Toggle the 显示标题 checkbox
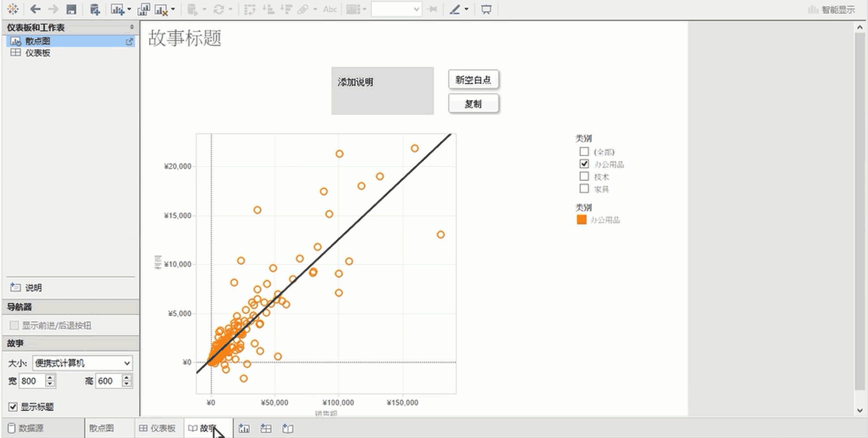 (x=13, y=407)
